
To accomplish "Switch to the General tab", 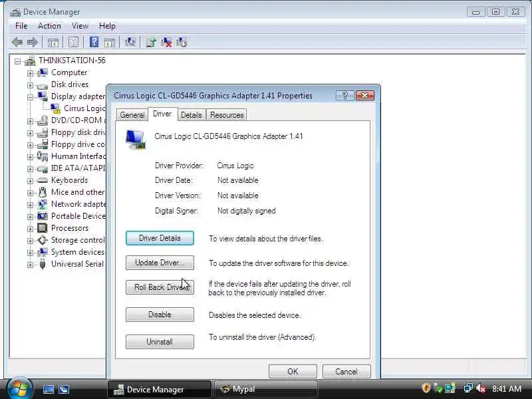I will [x=132, y=115].
